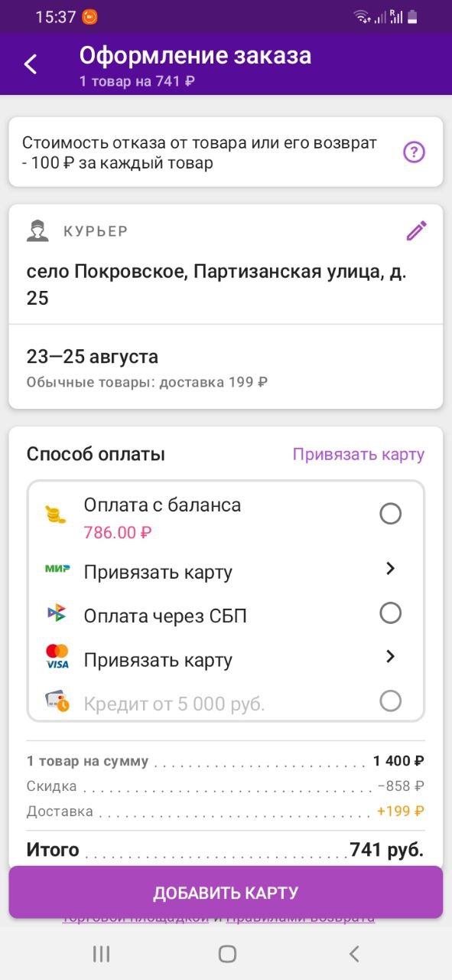Open delivery dates 23—25 августа row

coord(226,367)
